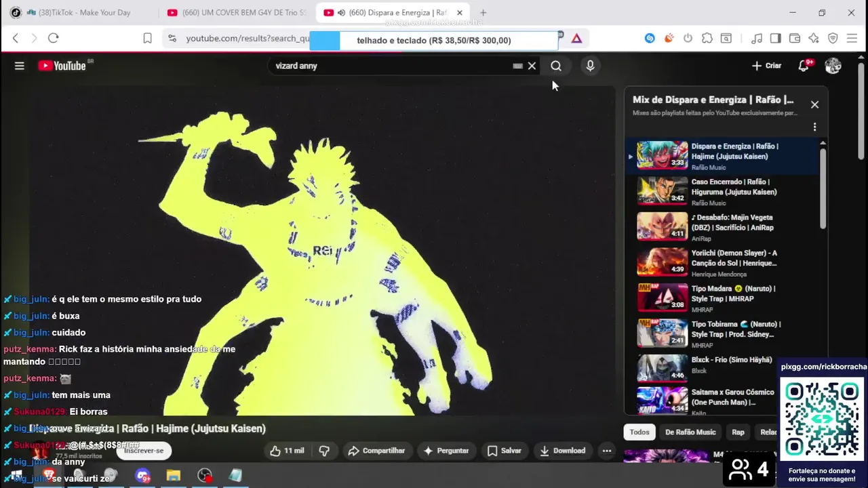Click the Perguntar button
868x488 pixels.
[x=446, y=451]
